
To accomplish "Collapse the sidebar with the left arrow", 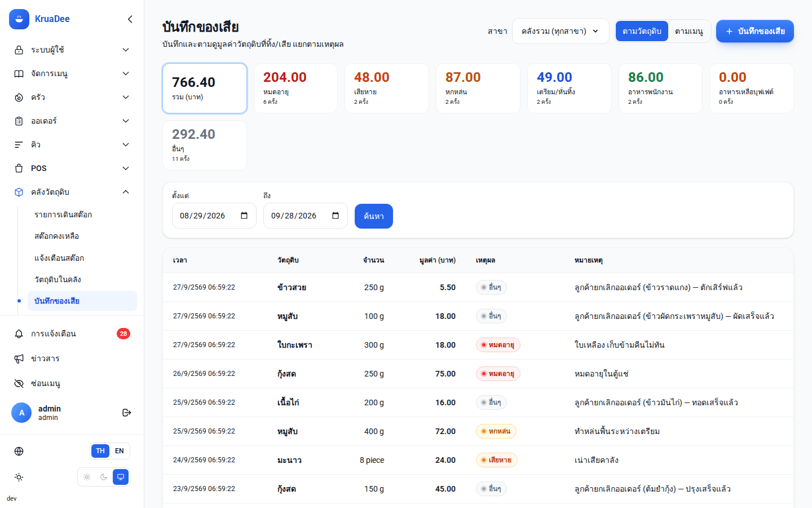I will click(130, 19).
